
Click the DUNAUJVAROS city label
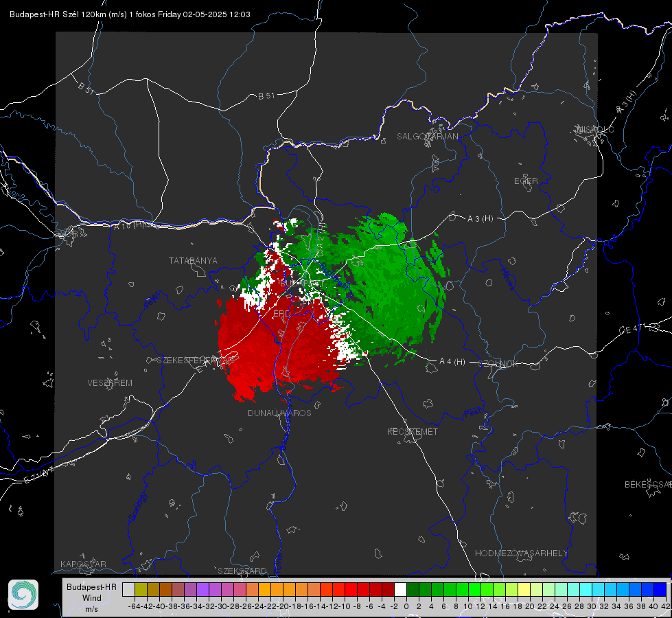279,413
